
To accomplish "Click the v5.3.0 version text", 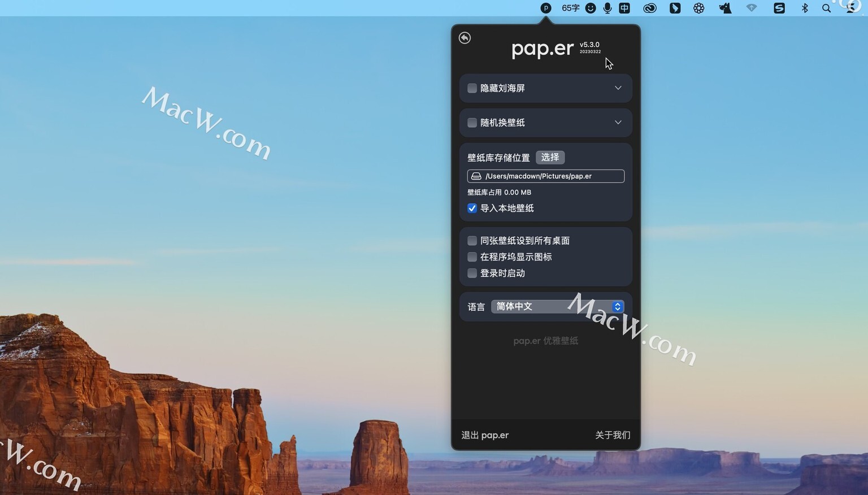I will click(x=589, y=45).
